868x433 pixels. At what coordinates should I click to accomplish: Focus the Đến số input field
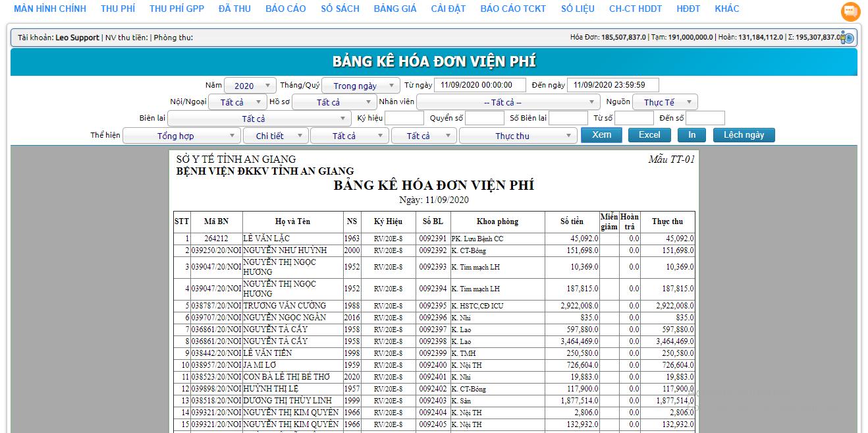coord(705,118)
